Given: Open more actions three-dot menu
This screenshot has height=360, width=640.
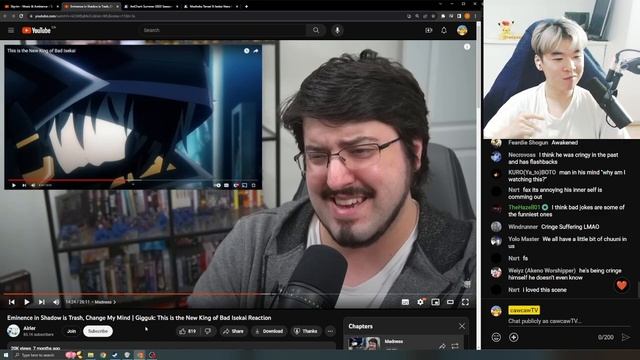Looking at the screenshot, I should tap(330, 331).
